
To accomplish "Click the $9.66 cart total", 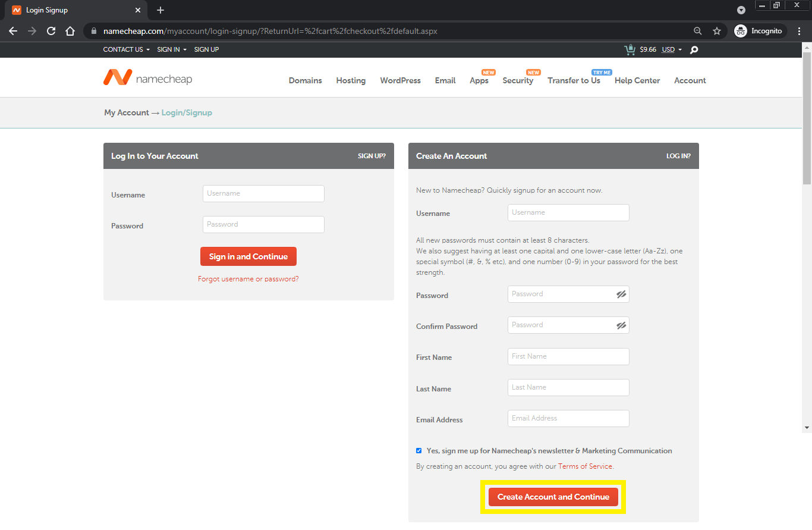I will click(x=648, y=49).
